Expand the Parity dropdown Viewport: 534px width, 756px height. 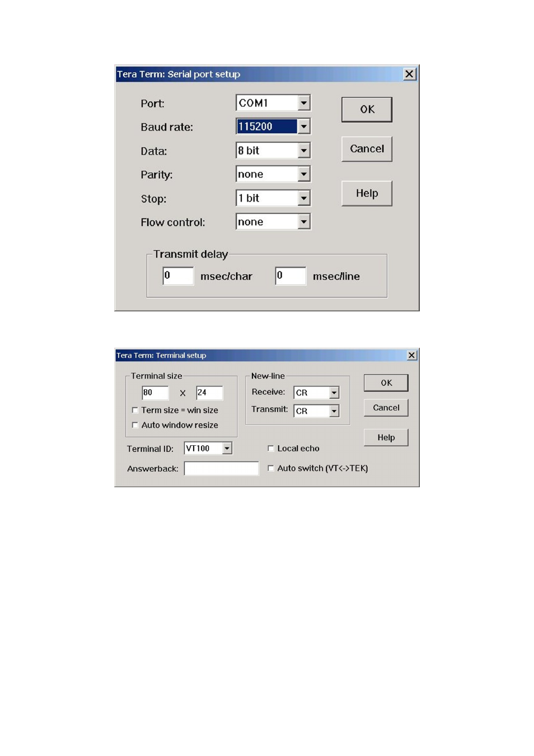304,174
